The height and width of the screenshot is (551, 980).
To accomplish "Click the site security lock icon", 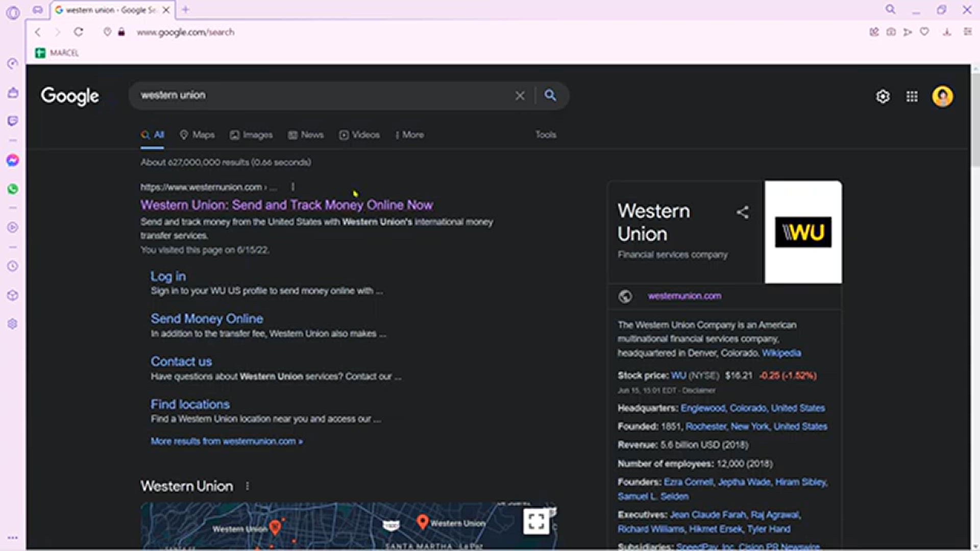I will 121,32.
